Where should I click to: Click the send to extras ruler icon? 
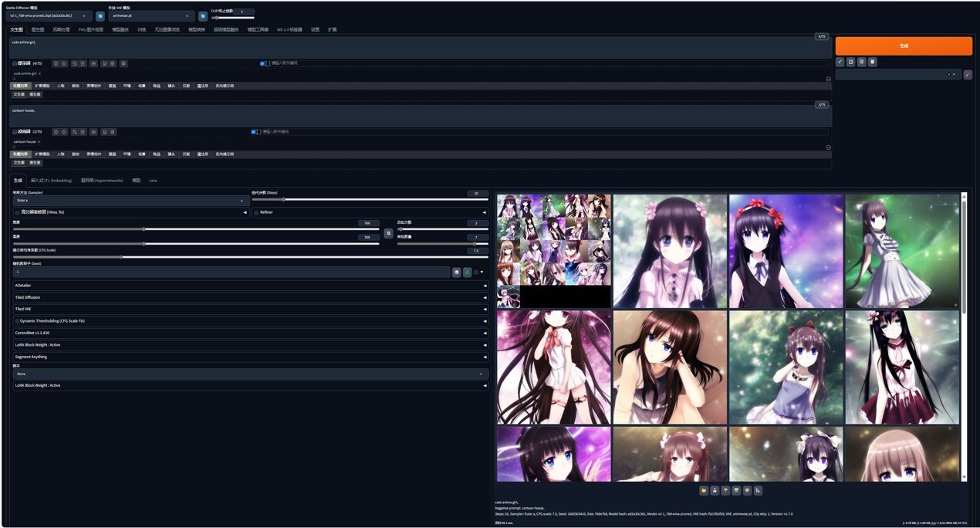click(x=758, y=490)
